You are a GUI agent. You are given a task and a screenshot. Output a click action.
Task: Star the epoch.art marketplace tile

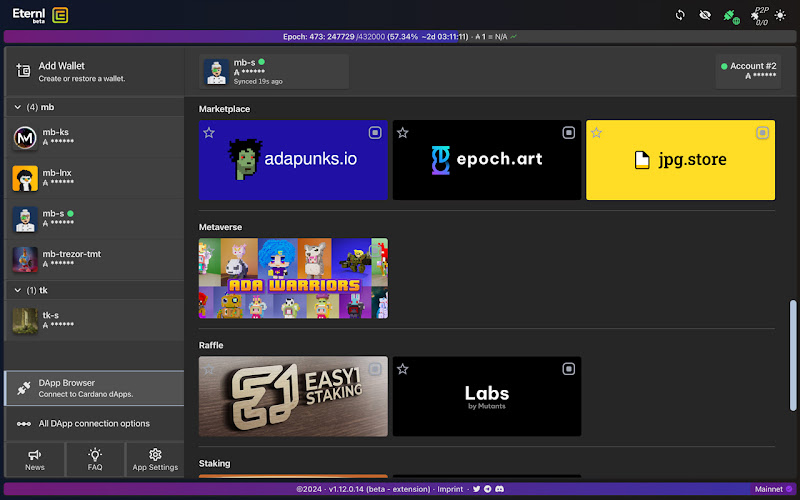point(402,132)
